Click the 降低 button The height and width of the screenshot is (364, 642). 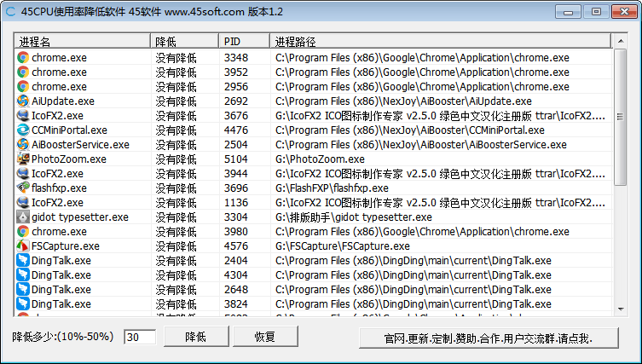[x=196, y=337]
